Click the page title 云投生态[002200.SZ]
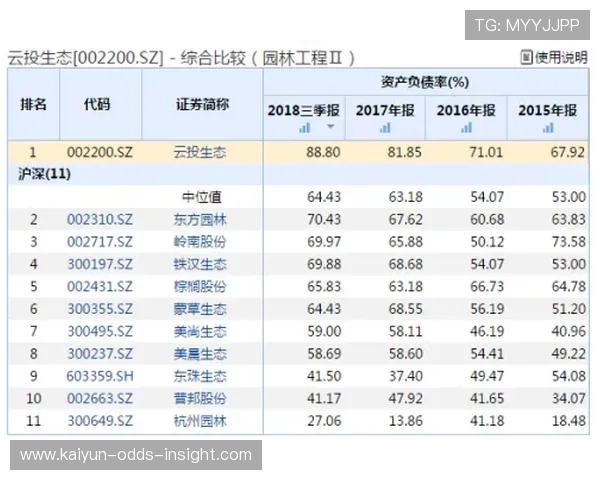This screenshot has width=600, height=480. (x=86, y=58)
